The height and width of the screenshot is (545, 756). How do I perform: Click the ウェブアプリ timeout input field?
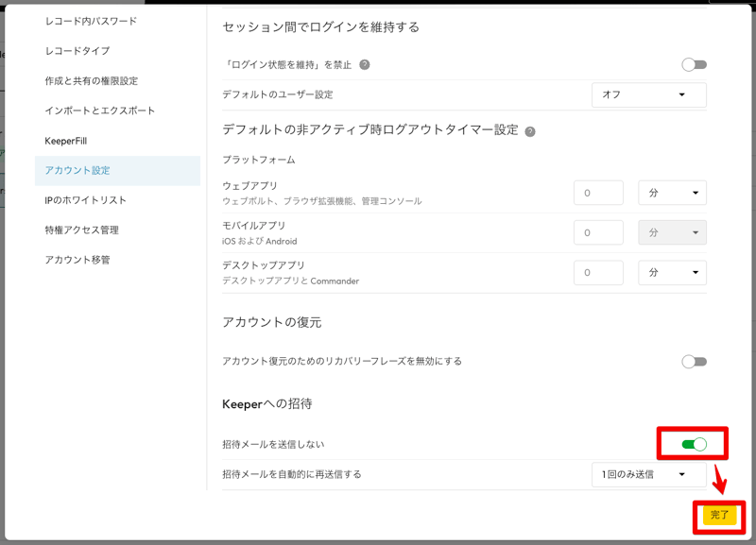[x=598, y=193]
